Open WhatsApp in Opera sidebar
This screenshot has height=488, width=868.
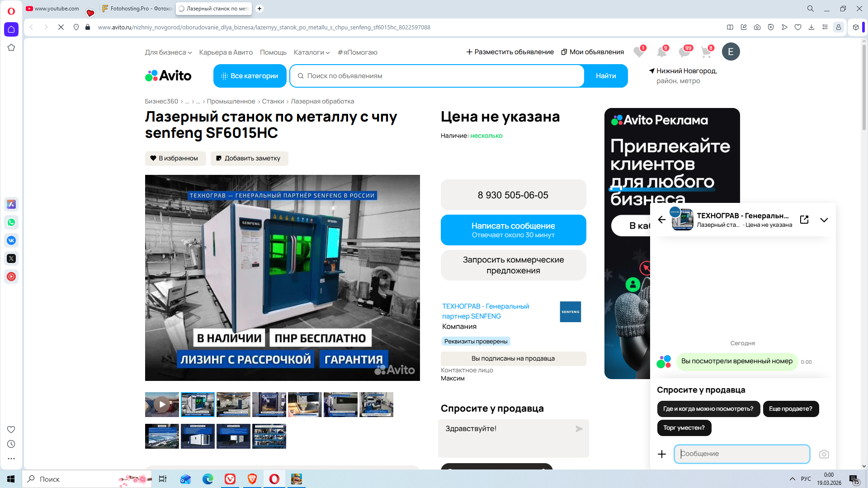[11, 222]
